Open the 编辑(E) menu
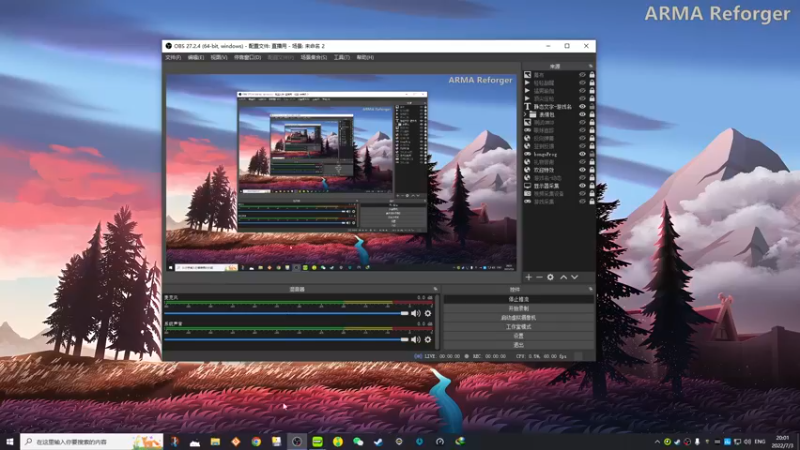 point(196,57)
